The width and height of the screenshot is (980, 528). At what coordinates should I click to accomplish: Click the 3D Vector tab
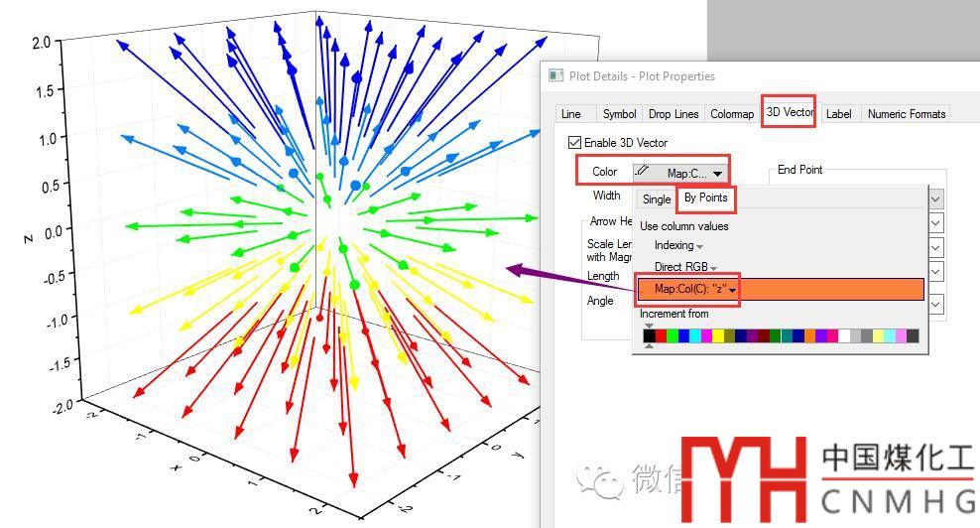790,113
